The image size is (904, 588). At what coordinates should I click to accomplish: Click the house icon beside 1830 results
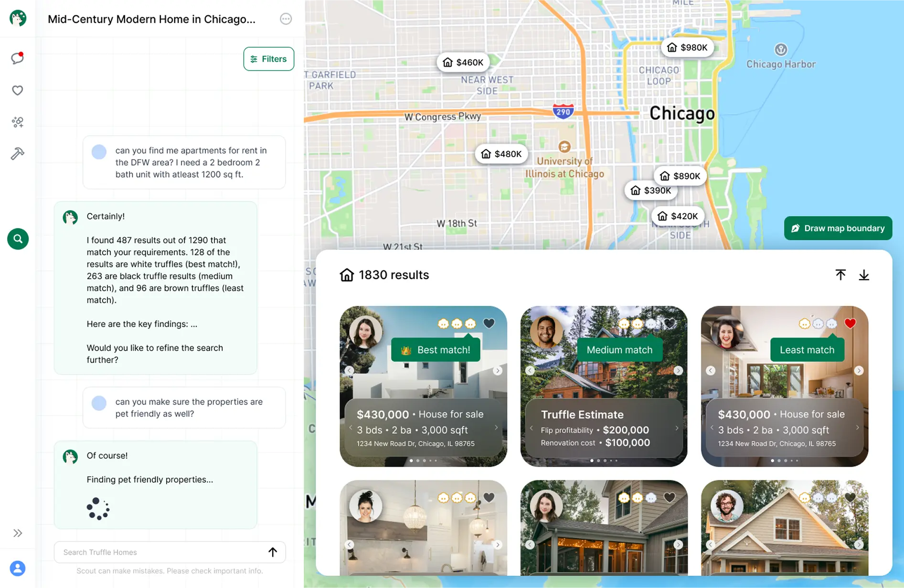pos(347,275)
